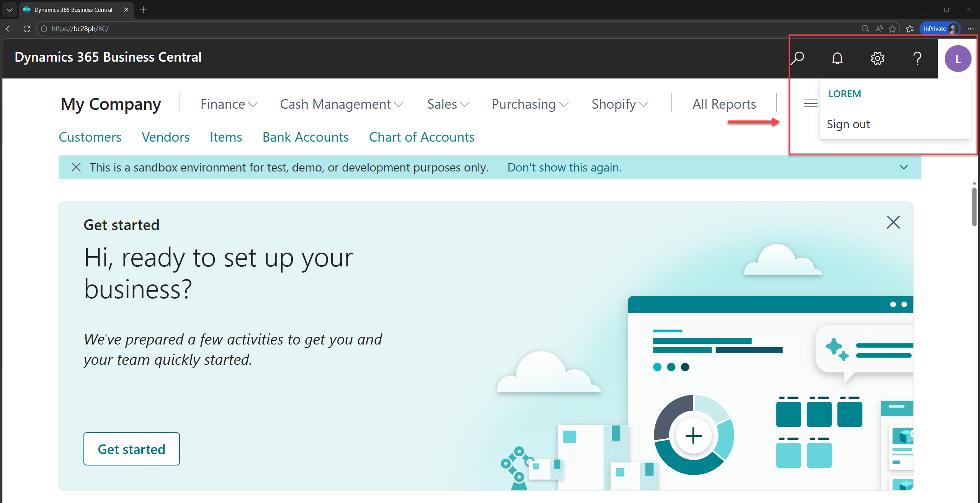View site information lock icon

[44, 29]
